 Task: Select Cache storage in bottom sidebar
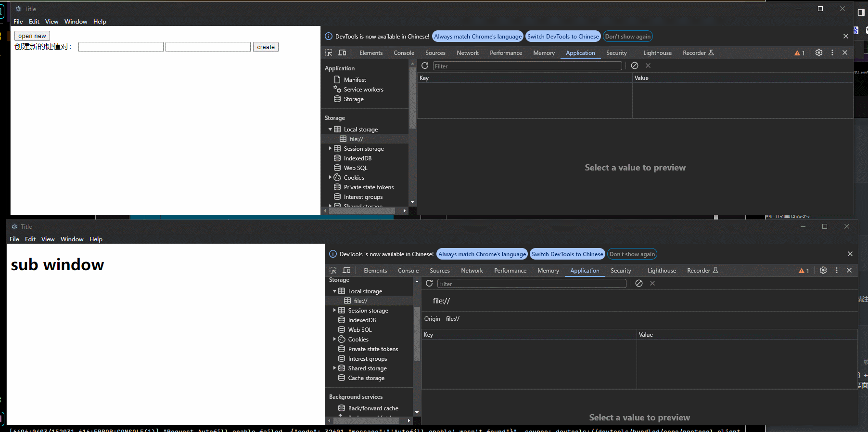tap(366, 378)
